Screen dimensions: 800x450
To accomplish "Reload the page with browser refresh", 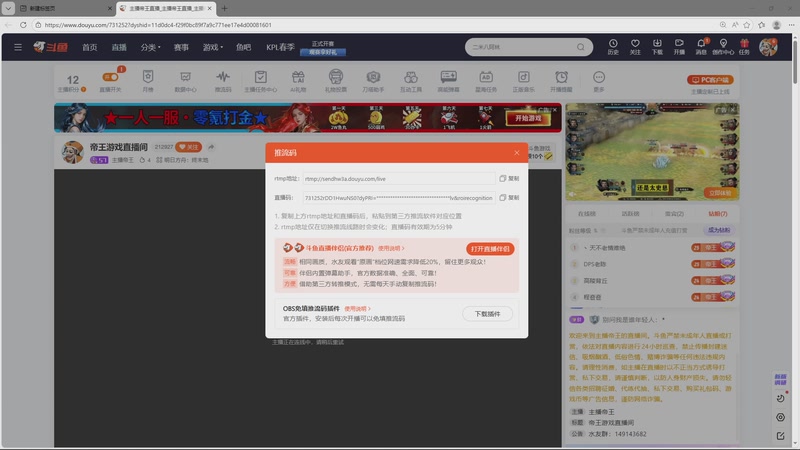I will (23, 24).
